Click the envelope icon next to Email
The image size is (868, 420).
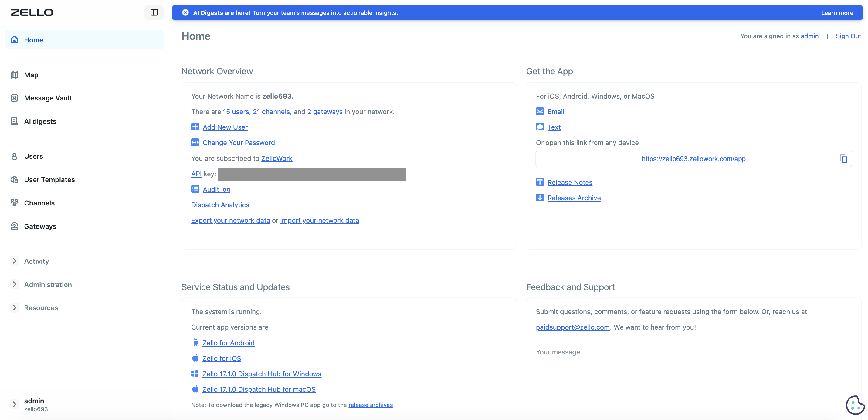tap(540, 111)
